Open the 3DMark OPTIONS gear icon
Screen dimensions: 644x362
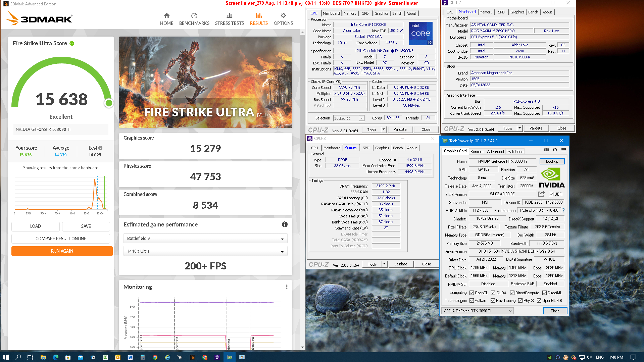pos(283,15)
